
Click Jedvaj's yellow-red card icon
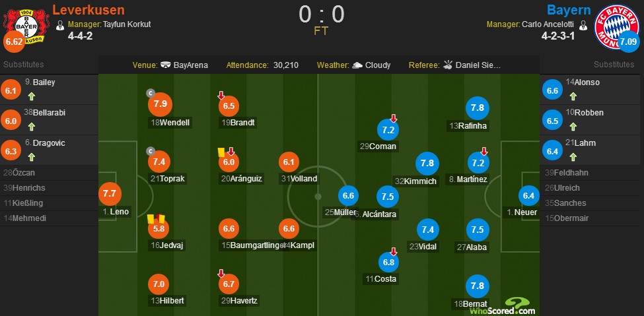click(156, 218)
